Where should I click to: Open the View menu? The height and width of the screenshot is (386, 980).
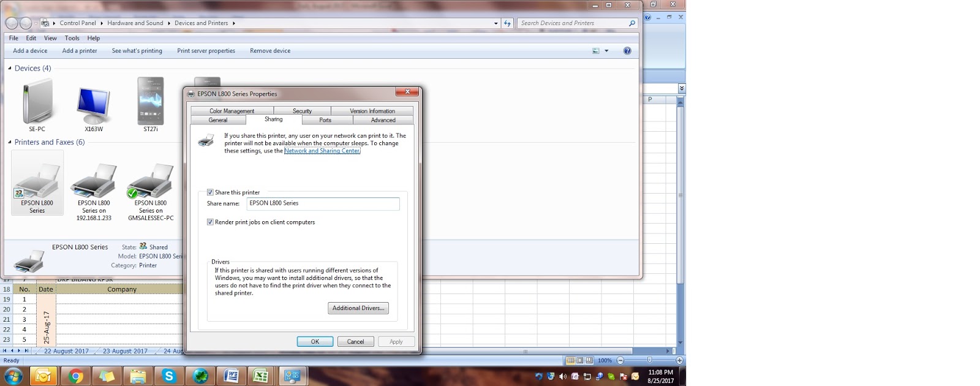(50, 38)
